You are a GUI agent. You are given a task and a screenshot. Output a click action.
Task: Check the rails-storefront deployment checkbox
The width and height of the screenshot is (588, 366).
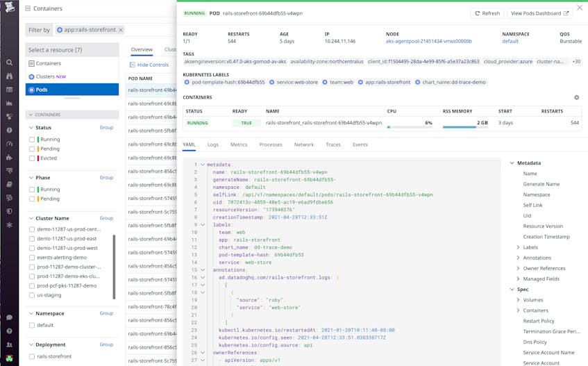(x=32, y=356)
